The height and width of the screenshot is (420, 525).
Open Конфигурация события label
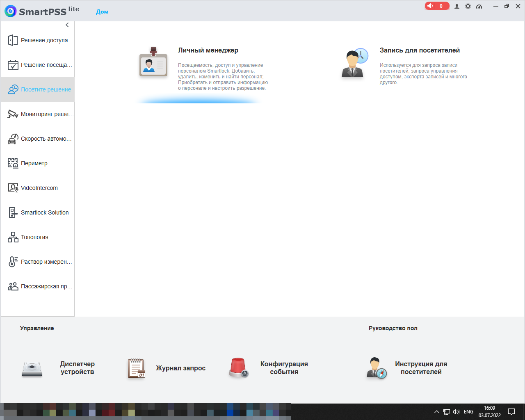(x=284, y=368)
